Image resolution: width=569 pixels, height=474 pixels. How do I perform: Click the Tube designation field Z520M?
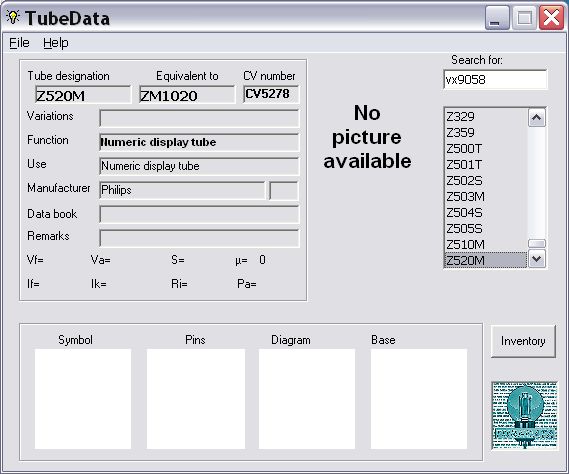[83, 95]
